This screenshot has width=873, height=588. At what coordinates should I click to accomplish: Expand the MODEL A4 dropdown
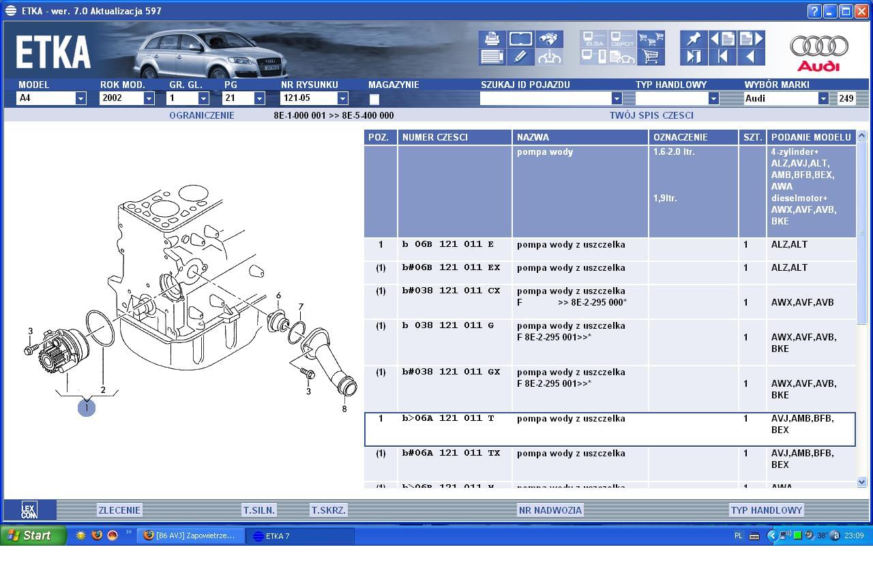click(x=81, y=98)
